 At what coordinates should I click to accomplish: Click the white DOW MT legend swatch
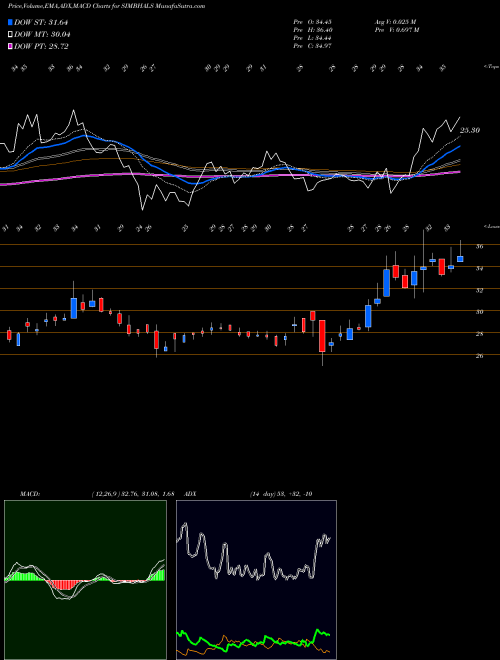[10, 35]
